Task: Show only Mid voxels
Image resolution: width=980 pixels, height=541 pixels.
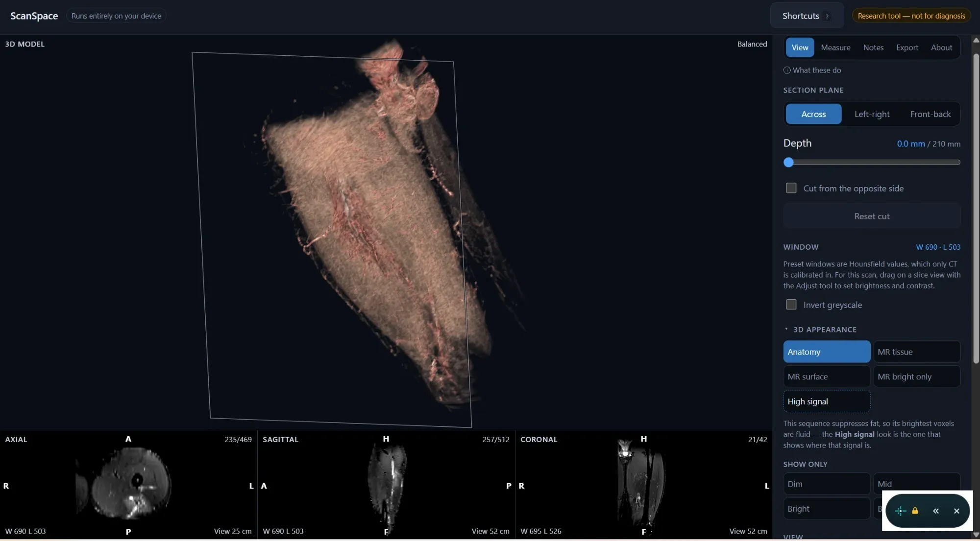Action: click(917, 484)
